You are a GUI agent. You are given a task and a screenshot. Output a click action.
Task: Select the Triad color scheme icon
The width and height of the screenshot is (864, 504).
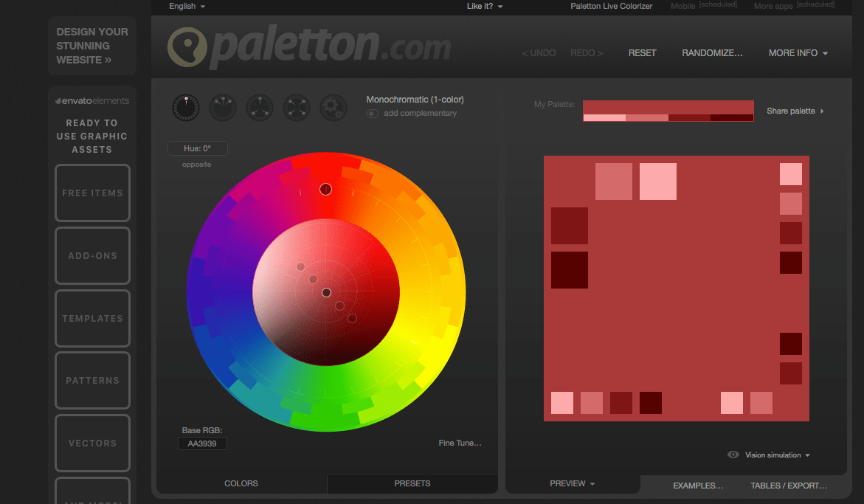pos(259,108)
